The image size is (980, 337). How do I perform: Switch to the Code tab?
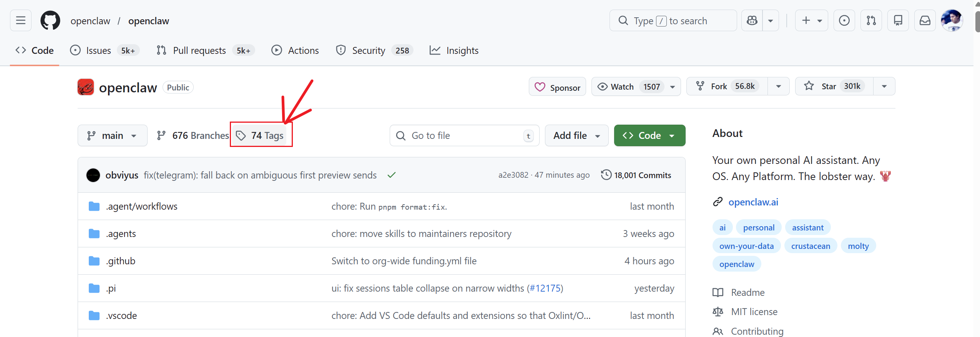35,50
